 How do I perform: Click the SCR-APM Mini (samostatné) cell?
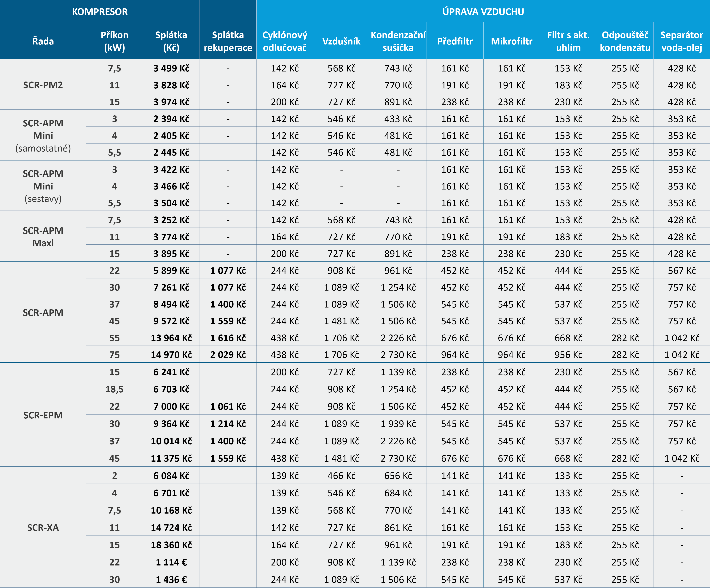[x=43, y=136]
